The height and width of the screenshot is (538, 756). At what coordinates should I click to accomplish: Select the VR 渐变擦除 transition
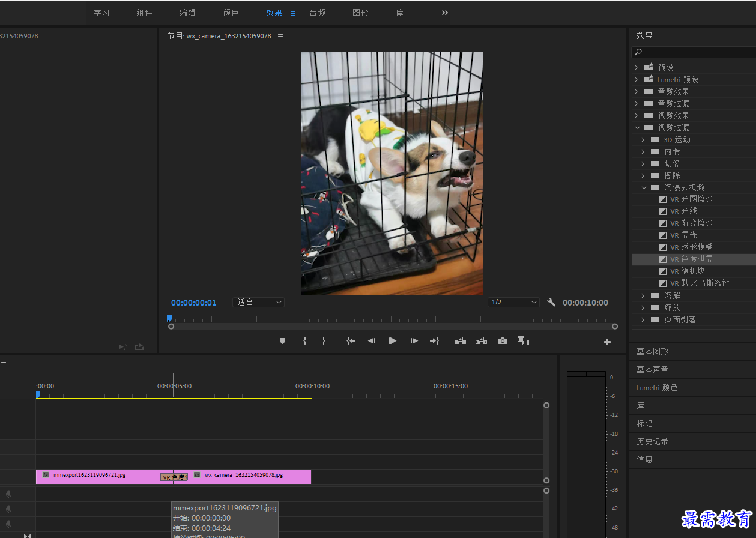point(691,223)
